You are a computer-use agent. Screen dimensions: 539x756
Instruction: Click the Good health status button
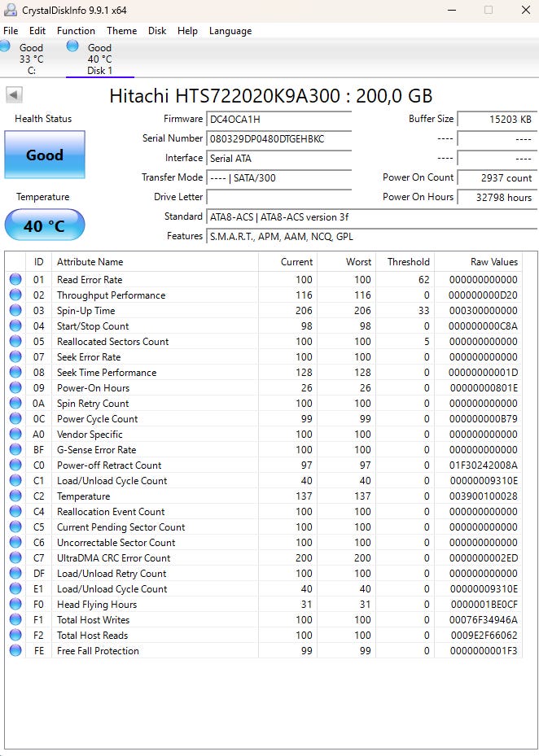point(45,155)
